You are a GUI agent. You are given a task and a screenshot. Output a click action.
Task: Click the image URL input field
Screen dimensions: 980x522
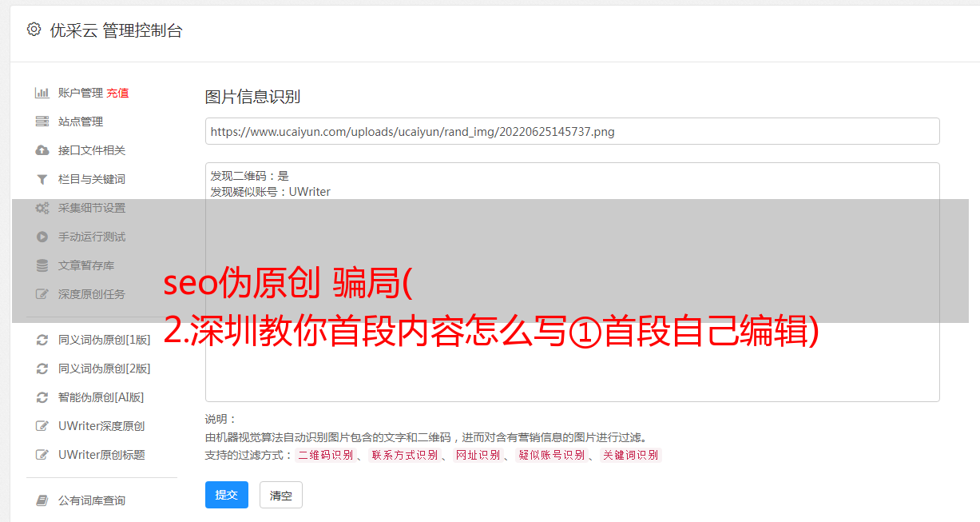[x=572, y=131]
